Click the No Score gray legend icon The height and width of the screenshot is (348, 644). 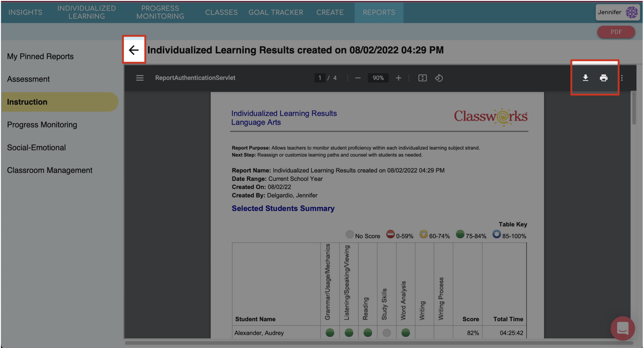[350, 234]
